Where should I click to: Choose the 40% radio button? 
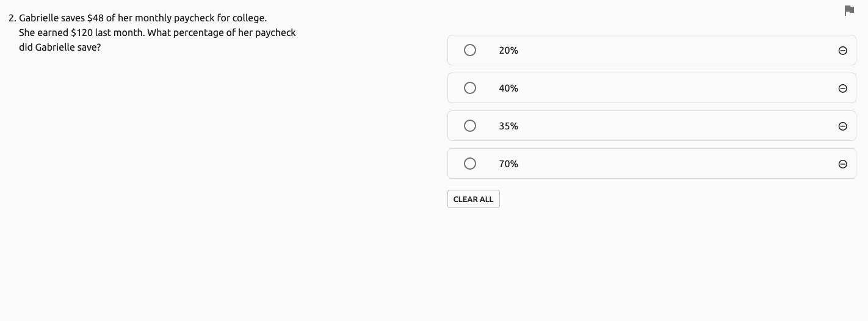(x=469, y=88)
